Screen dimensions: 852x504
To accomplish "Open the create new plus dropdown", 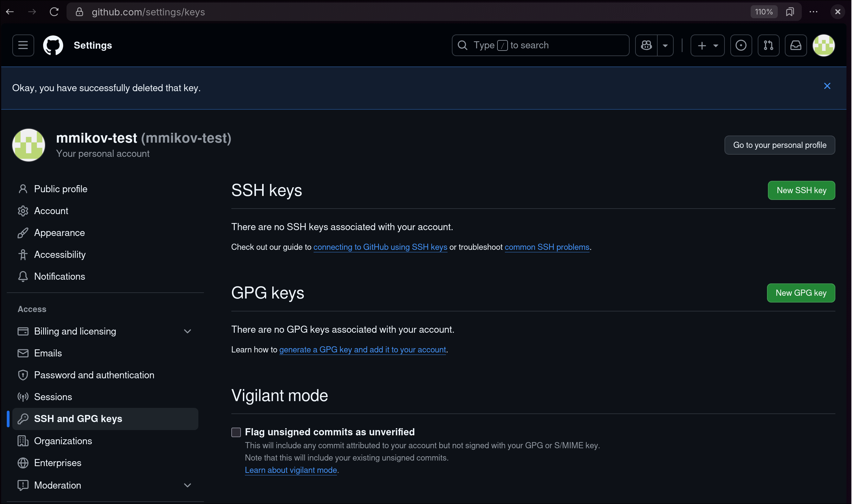I will (x=707, y=45).
